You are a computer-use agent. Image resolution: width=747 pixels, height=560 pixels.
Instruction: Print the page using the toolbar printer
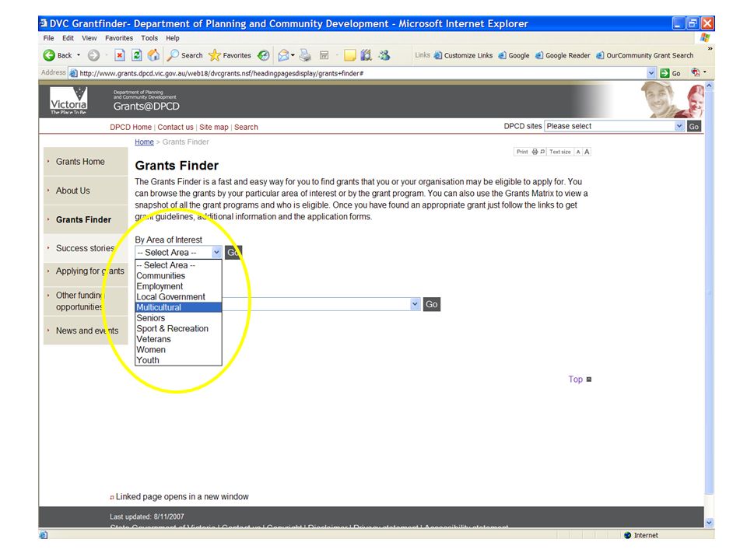[305, 55]
